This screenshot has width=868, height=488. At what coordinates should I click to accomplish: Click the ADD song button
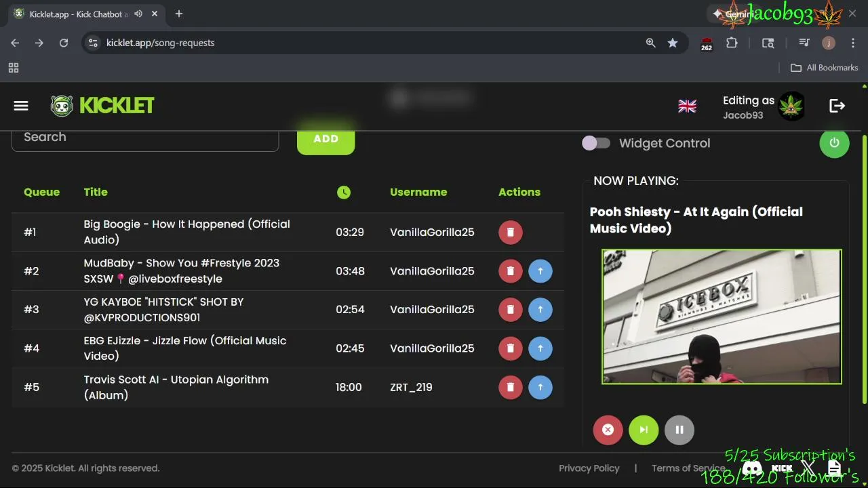(x=325, y=139)
